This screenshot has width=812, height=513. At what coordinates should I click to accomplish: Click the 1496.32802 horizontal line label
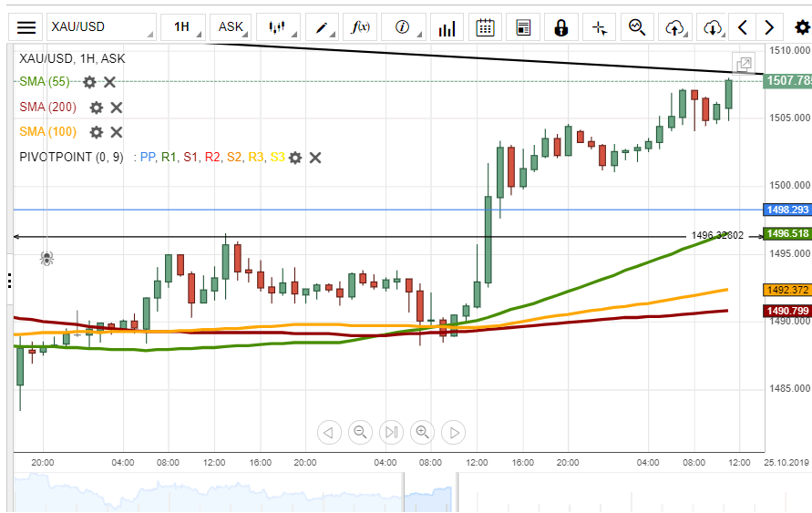tap(717, 235)
